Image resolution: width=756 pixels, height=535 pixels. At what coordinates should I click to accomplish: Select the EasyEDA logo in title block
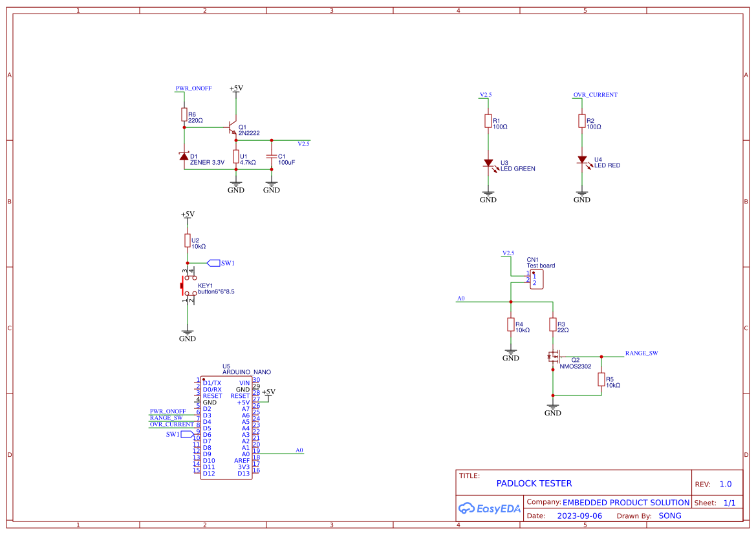(x=490, y=509)
